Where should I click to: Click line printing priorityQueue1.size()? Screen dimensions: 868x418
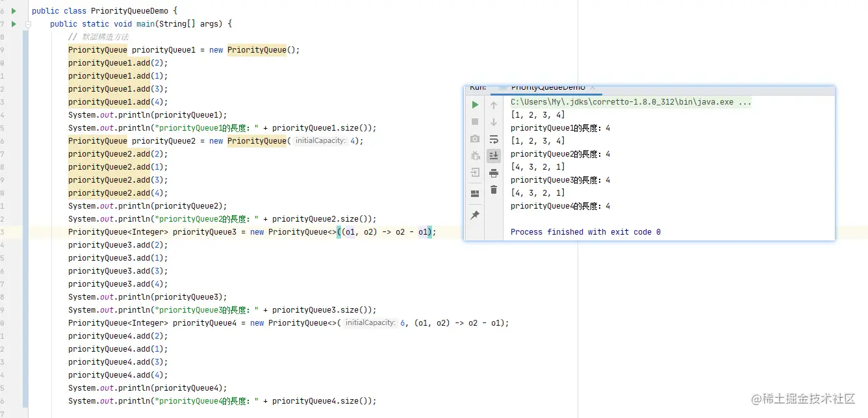pyautogui.click(x=222, y=128)
